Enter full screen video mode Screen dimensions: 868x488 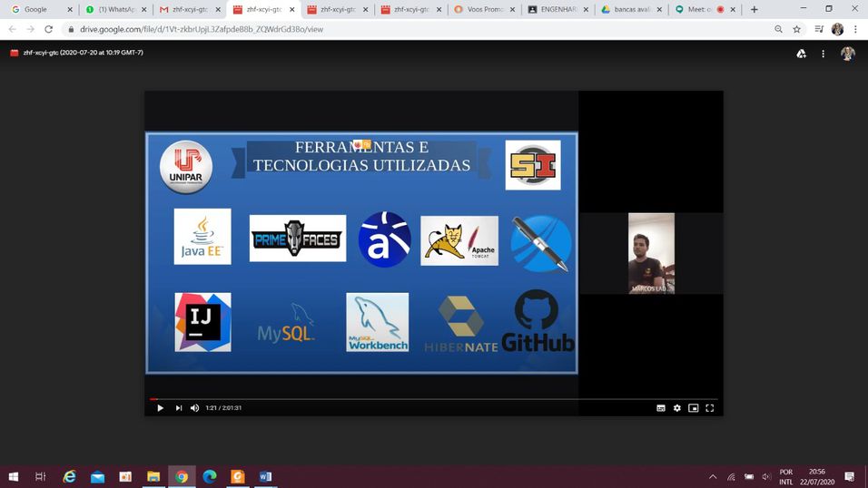(x=709, y=408)
